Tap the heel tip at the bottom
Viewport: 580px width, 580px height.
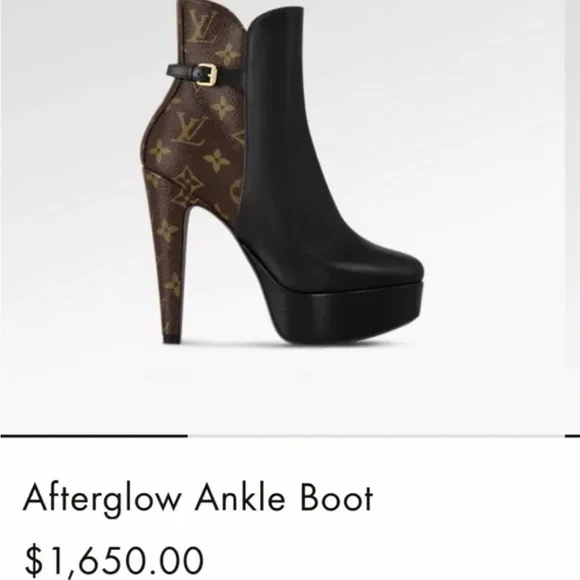pos(172,338)
